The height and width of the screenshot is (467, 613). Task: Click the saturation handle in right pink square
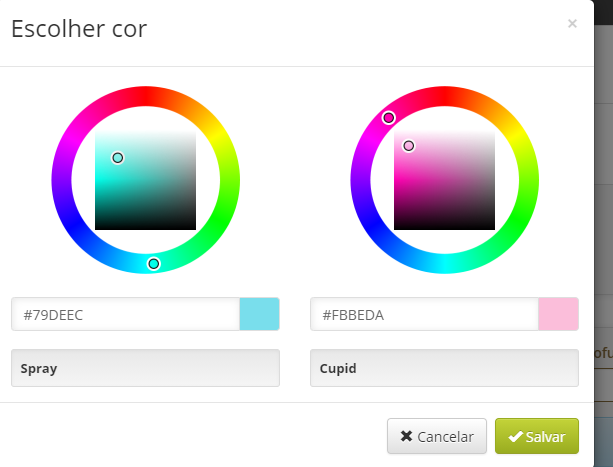pyautogui.click(x=409, y=146)
